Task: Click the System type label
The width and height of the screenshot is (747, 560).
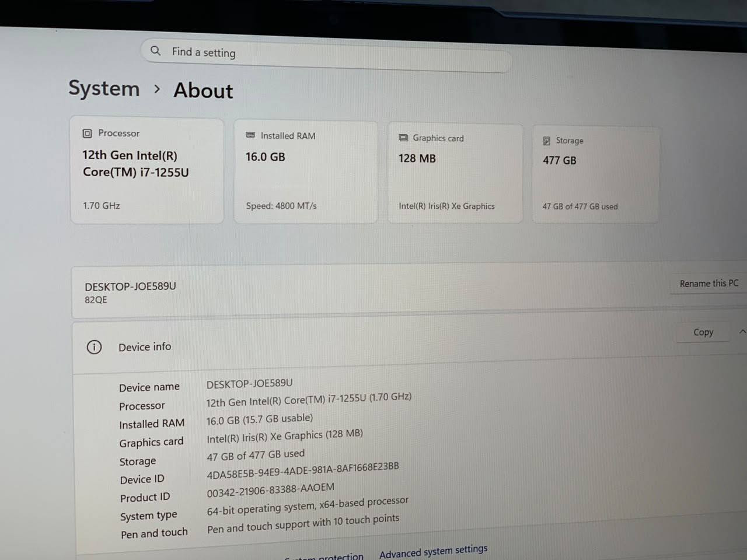Action: (x=149, y=516)
